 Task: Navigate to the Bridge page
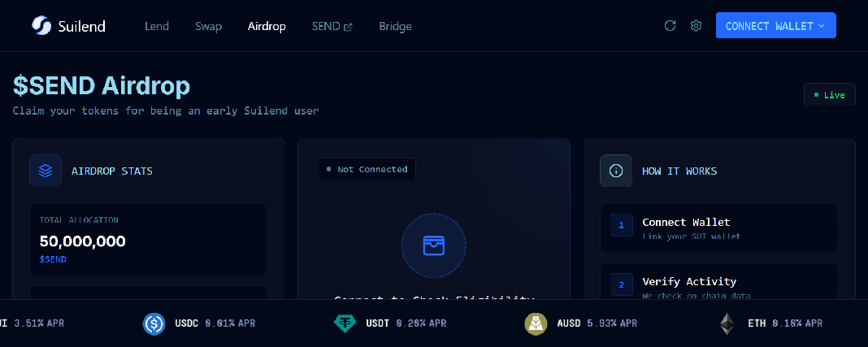coord(395,26)
